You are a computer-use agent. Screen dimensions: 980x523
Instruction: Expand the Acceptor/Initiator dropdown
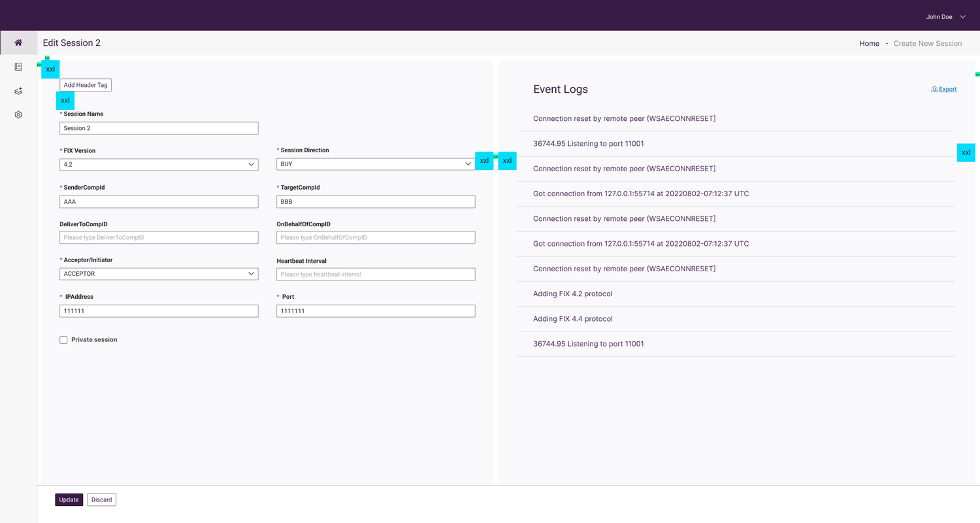point(159,274)
